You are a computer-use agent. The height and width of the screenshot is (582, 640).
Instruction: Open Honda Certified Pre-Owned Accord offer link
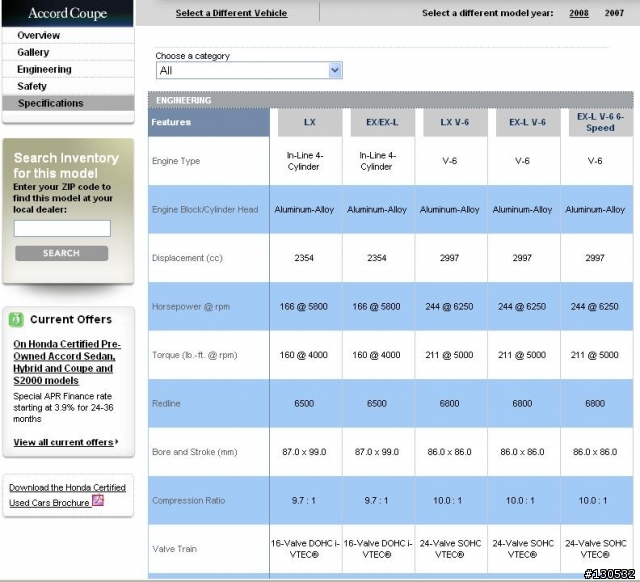point(67,362)
